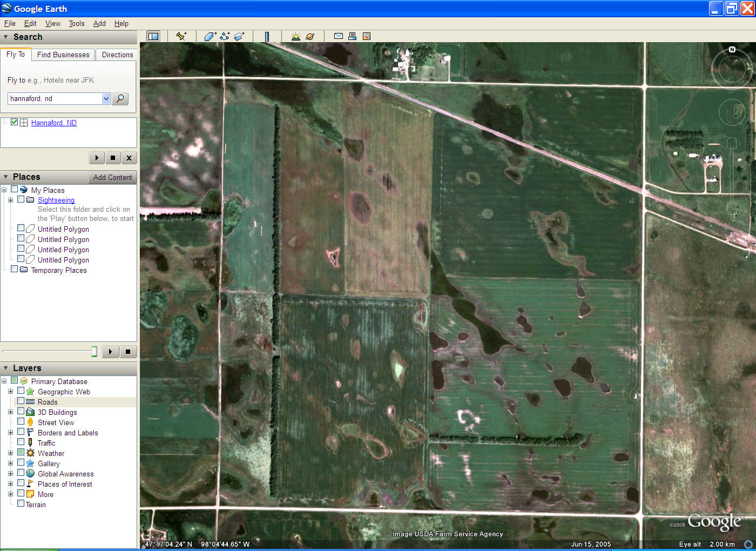
Task: Click the 3D Buildings layer icon
Action: (30, 412)
